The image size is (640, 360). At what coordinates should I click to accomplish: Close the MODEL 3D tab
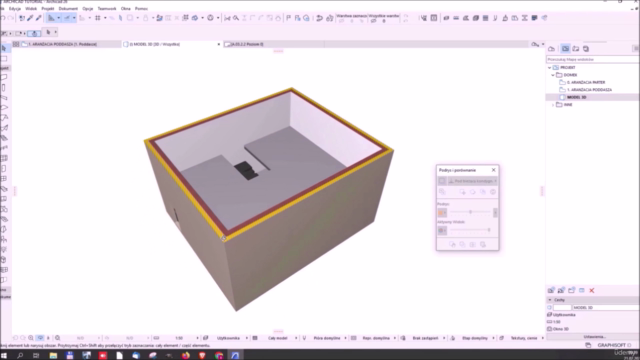[x=219, y=44]
